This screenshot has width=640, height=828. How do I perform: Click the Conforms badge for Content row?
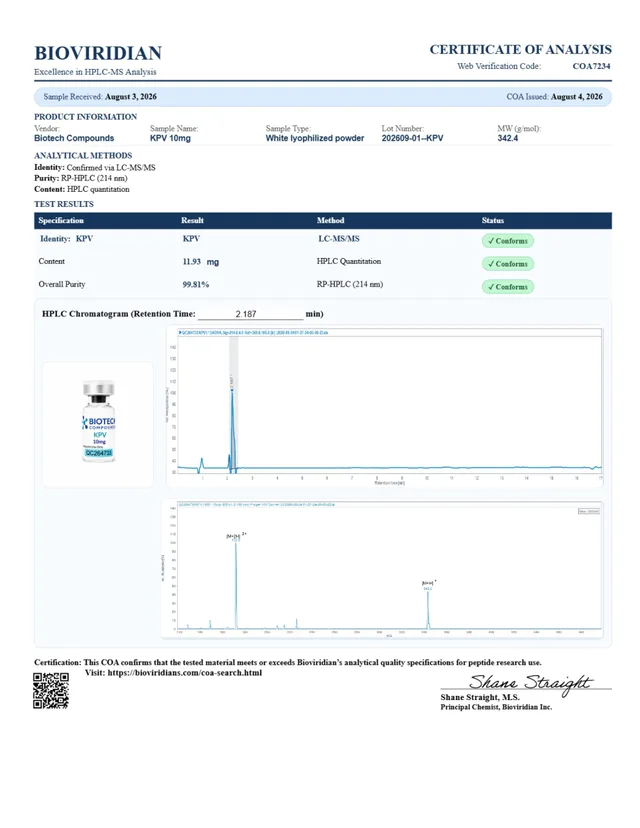(x=508, y=264)
